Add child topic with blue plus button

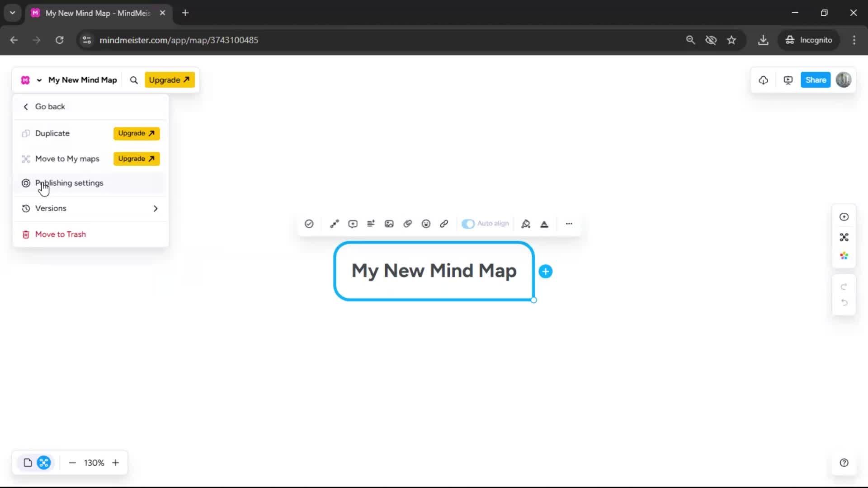click(x=546, y=272)
